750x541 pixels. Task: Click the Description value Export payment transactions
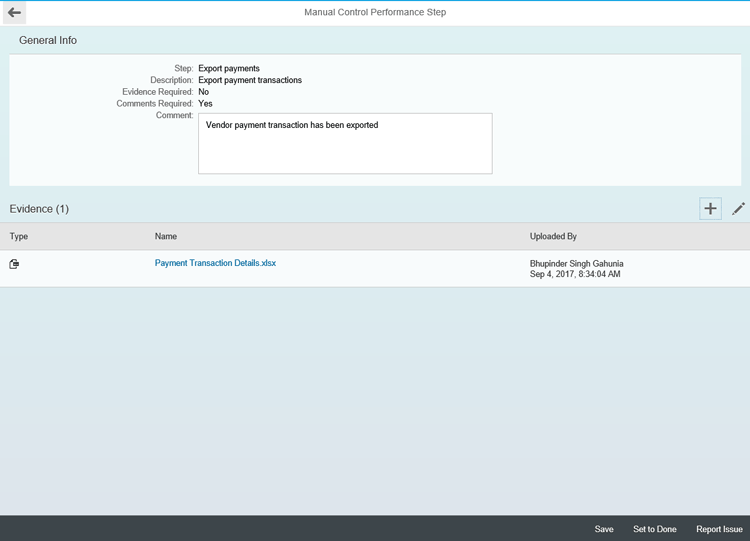(x=250, y=80)
